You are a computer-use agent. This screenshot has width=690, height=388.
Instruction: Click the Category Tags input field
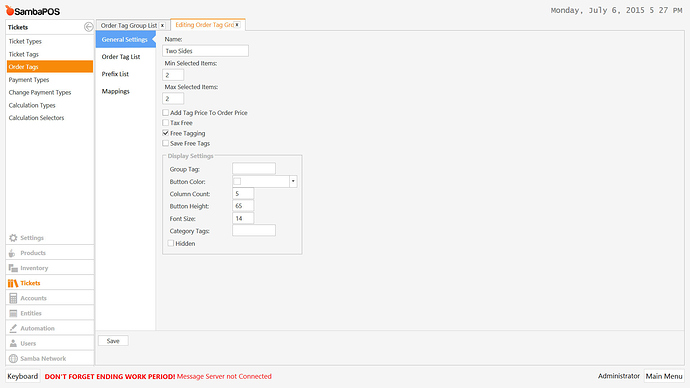point(254,231)
